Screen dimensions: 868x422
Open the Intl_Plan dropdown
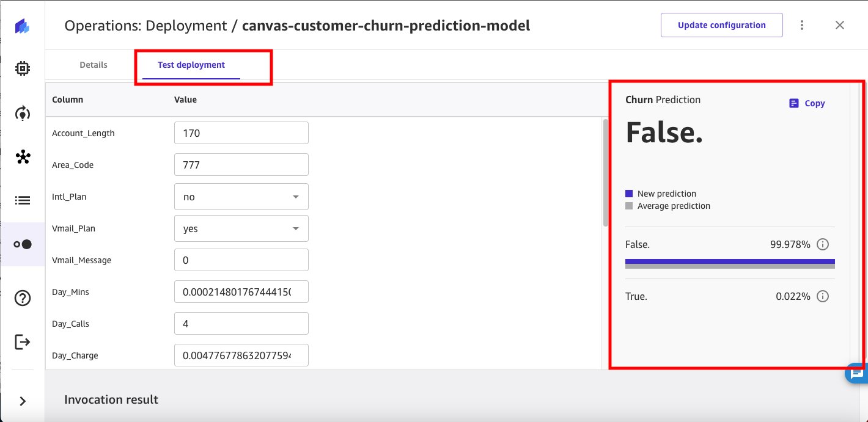(241, 197)
